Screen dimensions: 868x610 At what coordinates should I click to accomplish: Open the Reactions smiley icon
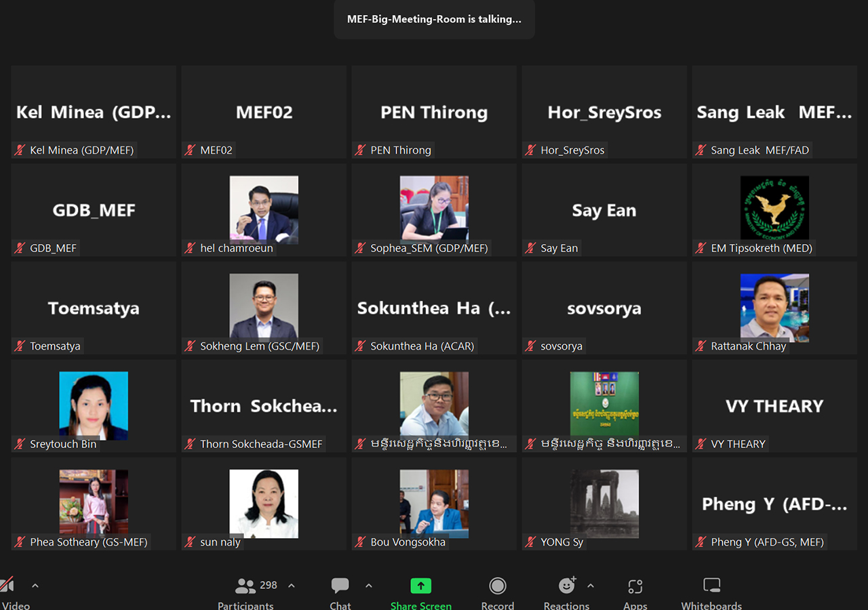click(x=567, y=586)
